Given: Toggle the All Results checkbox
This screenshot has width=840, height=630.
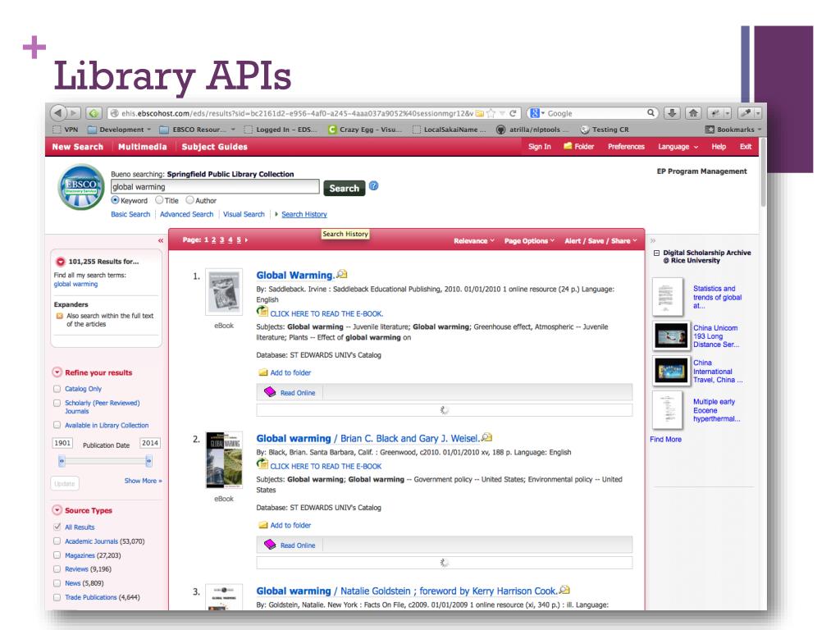Looking at the screenshot, I should [x=57, y=527].
